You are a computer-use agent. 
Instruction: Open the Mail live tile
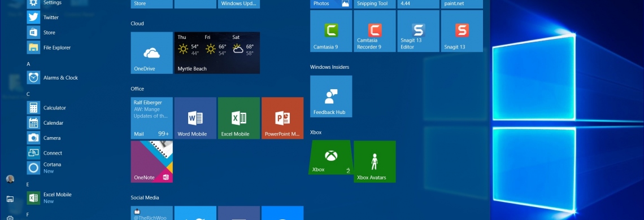151,118
